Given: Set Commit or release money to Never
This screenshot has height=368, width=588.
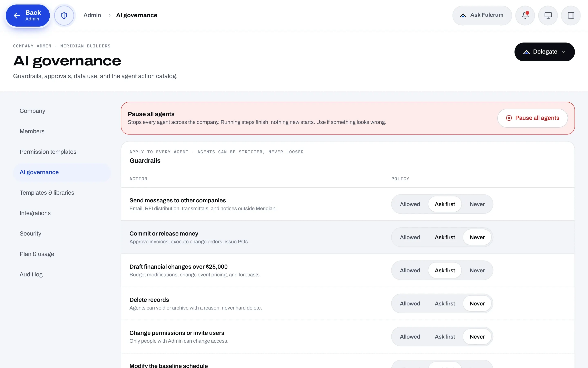Looking at the screenshot, I should tap(477, 237).
